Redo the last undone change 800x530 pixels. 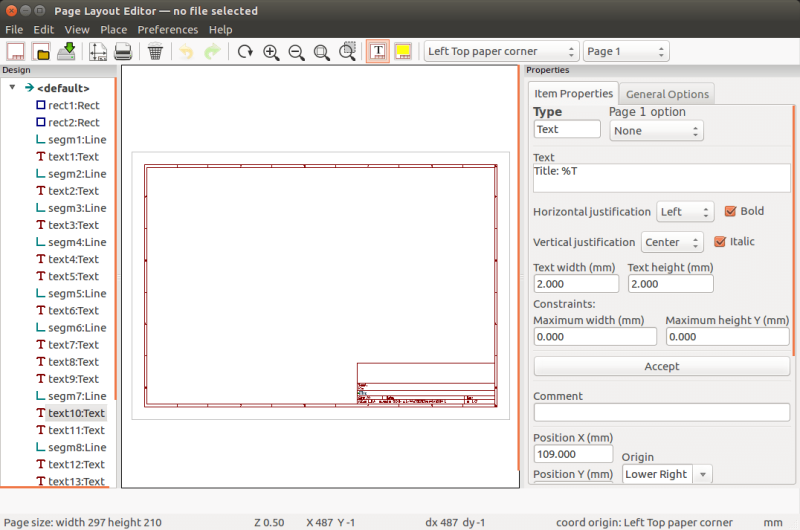point(212,52)
